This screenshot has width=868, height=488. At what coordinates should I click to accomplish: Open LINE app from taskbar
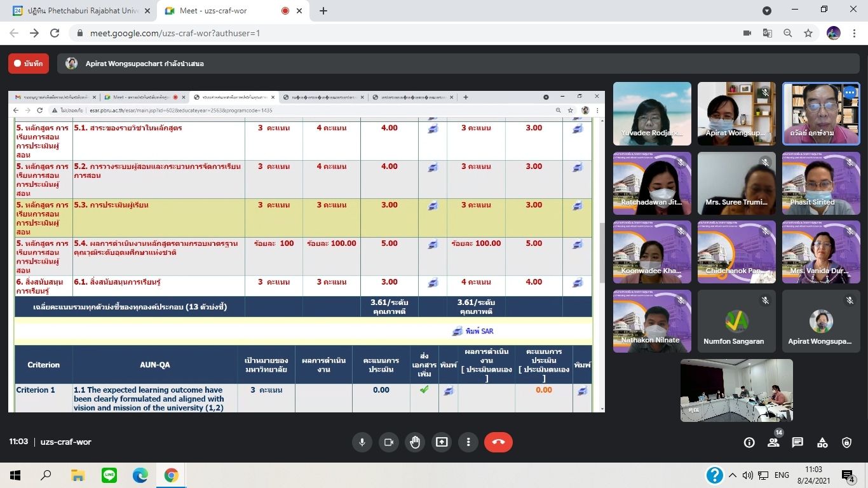tap(109, 475)
